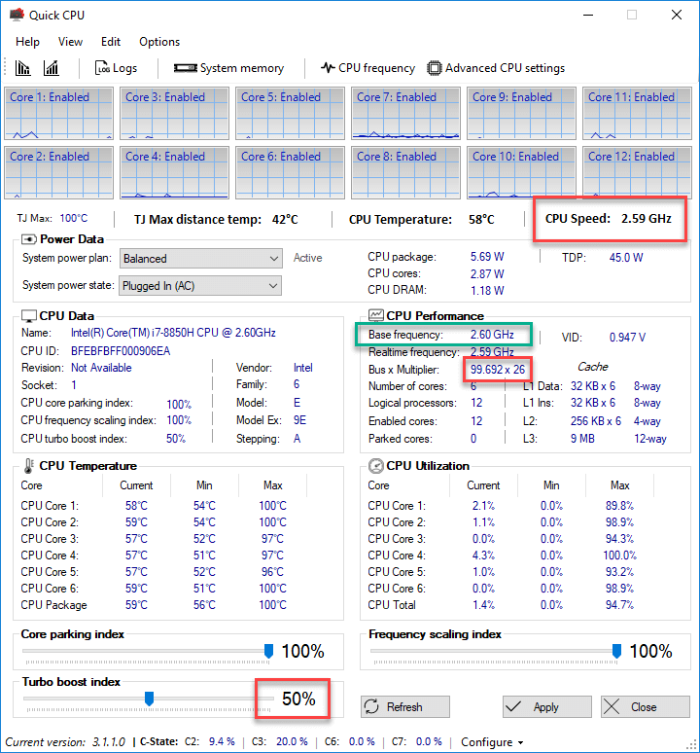The height and width of the screenshot is (753, 700).
Task: Adjust the Core parking index slider
Action: click(268, 651)
